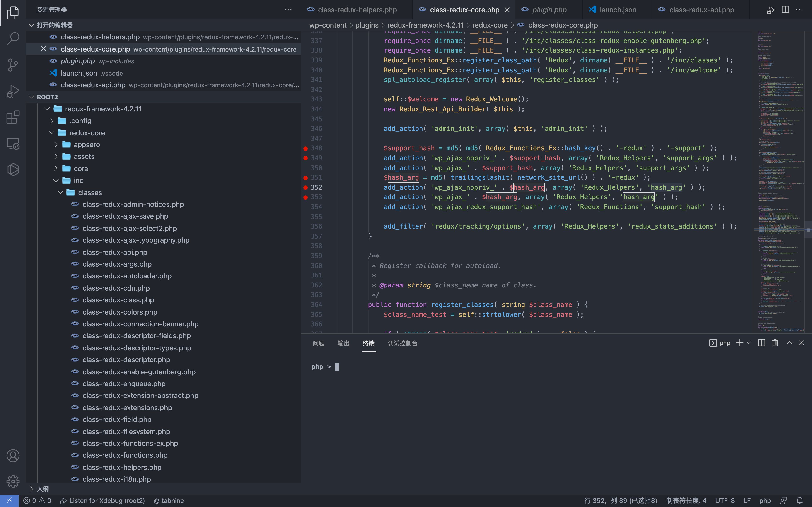Switch to the launch.json editor tab
812x507 pixels.
[x=617, y=10]
